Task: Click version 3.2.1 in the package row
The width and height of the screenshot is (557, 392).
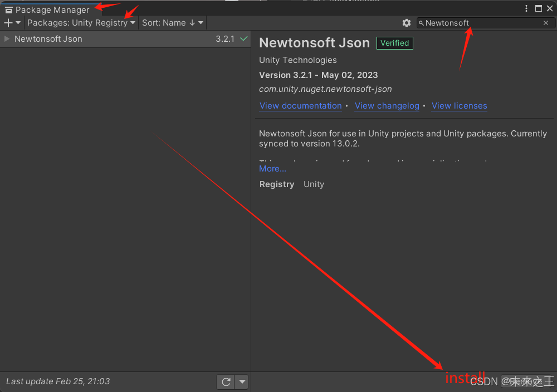Action: tap(225, 39)
